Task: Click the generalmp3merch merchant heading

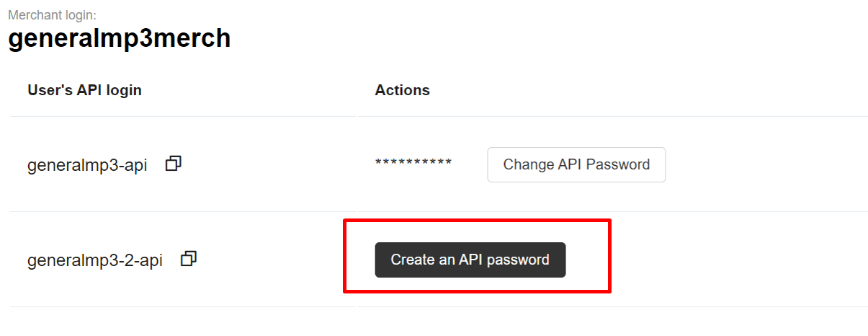Action: coord(120,38)
